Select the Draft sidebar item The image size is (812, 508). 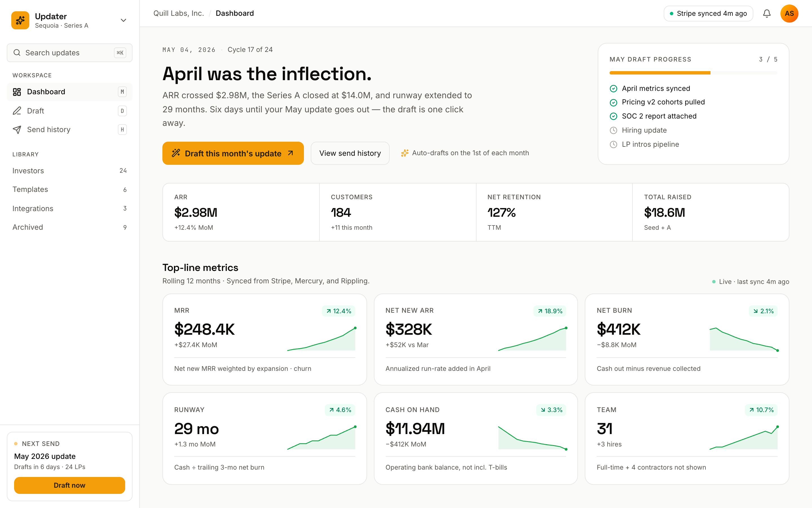tap(69, 111)
